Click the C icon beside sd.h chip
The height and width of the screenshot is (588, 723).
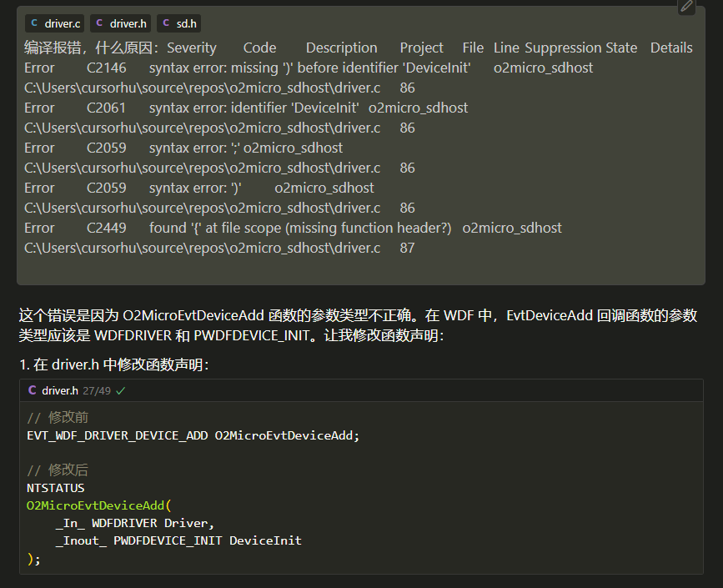click(166, 23)
